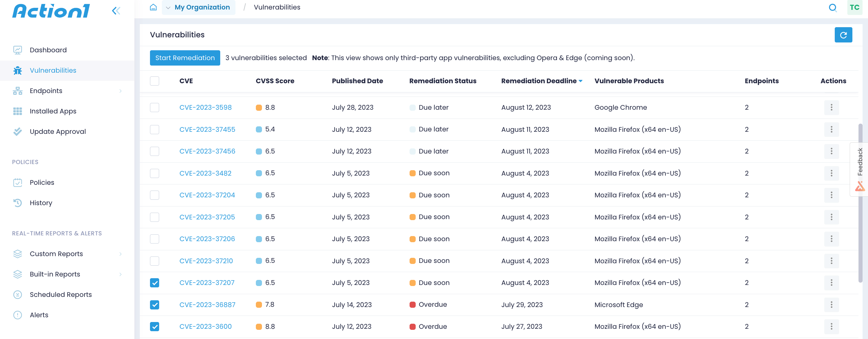The height and width of the screenshot is (339, 868).
Task: Select the Installed Apps grid icon
Action: click(18, 111)
